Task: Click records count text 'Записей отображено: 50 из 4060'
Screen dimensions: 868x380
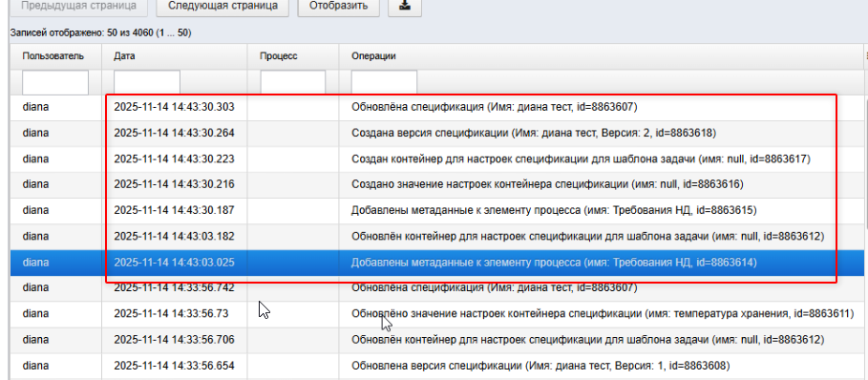Action: 101,33
